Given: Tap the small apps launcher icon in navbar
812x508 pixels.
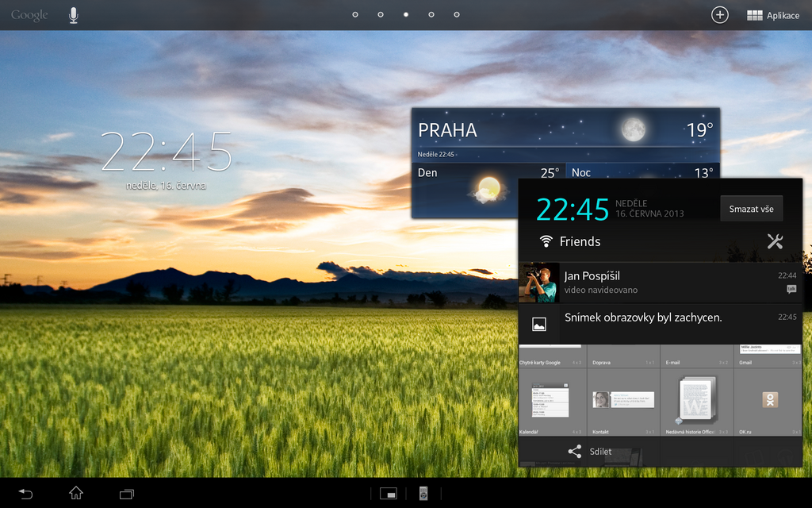Looking at the screenshot, I should (388, 493).
